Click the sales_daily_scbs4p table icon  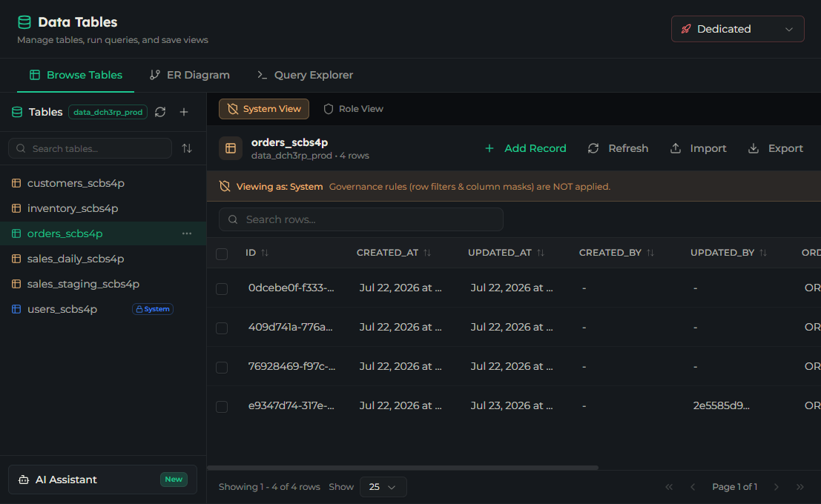click(16, 259)
